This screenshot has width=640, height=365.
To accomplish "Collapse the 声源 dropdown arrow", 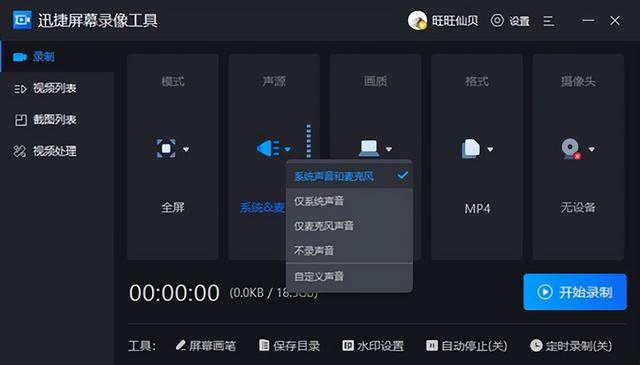I will pyautogui.click(x=287, y=149).
